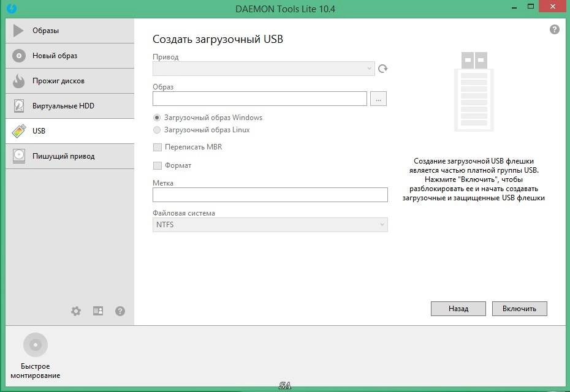Click the Включить button
The width and height of the screenshot is (570, 392).
520,309
